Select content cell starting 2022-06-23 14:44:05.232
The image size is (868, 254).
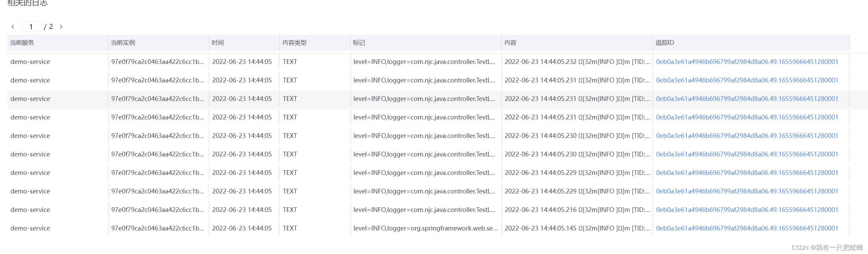[577, 62]
